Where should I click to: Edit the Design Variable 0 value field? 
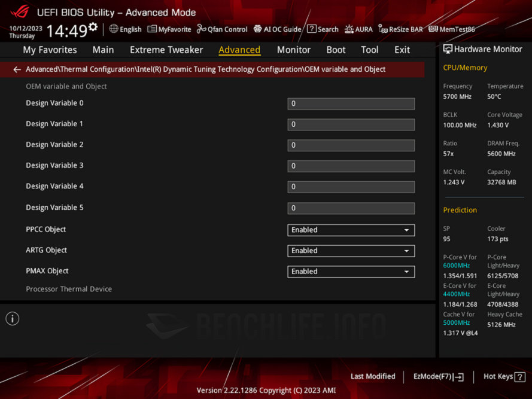tap(350, 103)
